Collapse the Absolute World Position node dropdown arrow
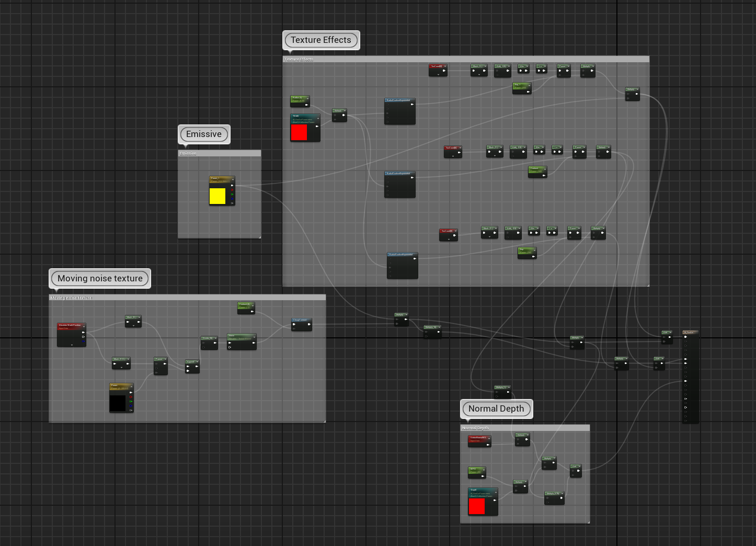The height and width of the screenshot is (546, 756). click(x=84, y=326)
